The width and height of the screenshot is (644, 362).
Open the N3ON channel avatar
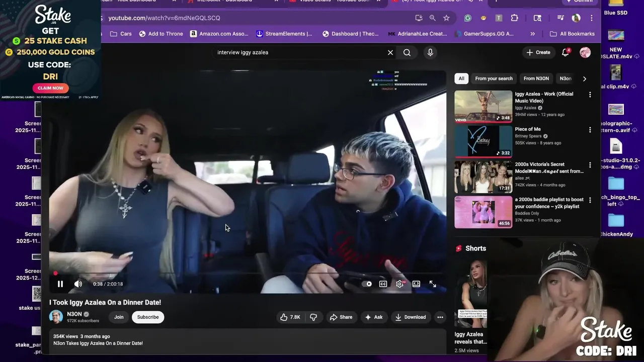[x=56, y=317]
